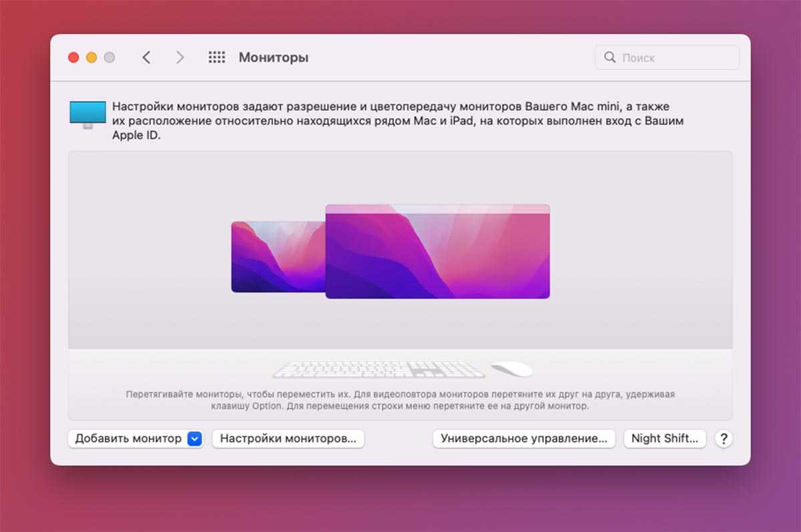Open help with the question mark button
Viewport: 801px width, 532px height.
point(724,439)
